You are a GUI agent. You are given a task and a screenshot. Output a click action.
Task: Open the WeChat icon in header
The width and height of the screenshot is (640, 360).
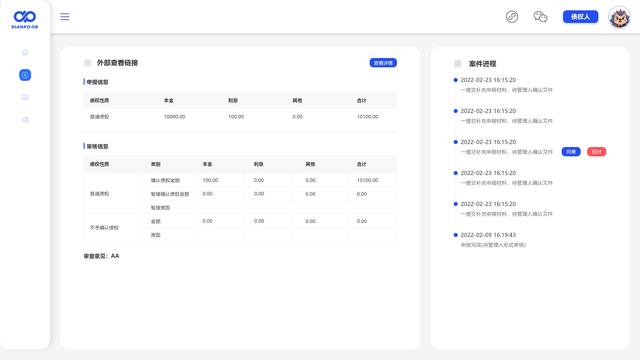click(540, 17)
